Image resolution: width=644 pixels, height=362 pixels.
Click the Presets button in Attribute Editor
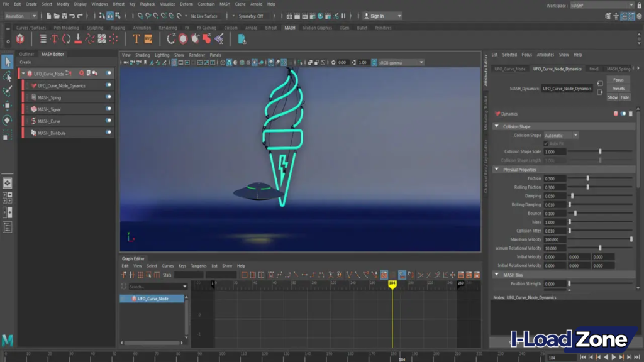(x=618, y=89)
